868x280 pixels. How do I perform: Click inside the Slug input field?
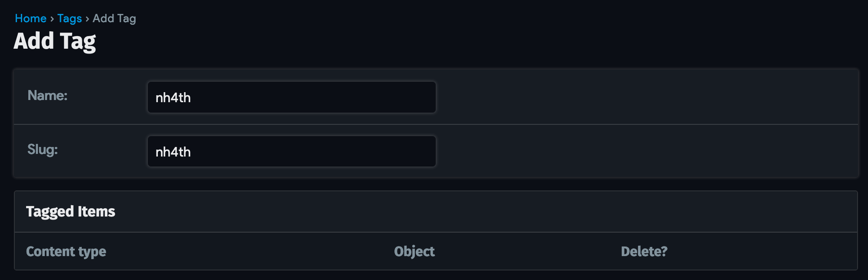[291, 151]
